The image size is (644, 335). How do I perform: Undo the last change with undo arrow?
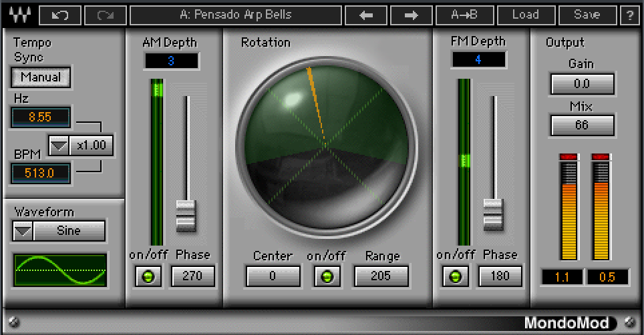(x=60, y=15)
